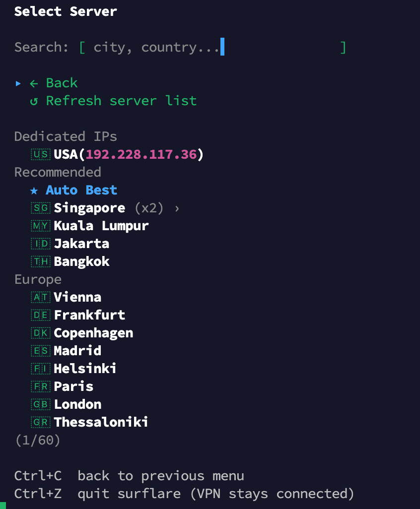The width and height of the screenshot is (420, 509).
Task: Choose Copenhagen from the Europe list
Action: point(93,333)
